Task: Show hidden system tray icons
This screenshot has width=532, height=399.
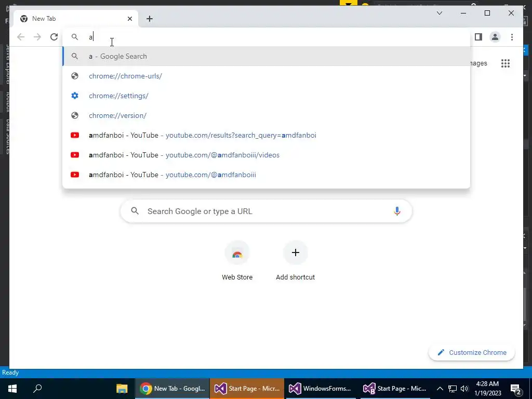Action: pyautogui.click(x=440, y=389)
